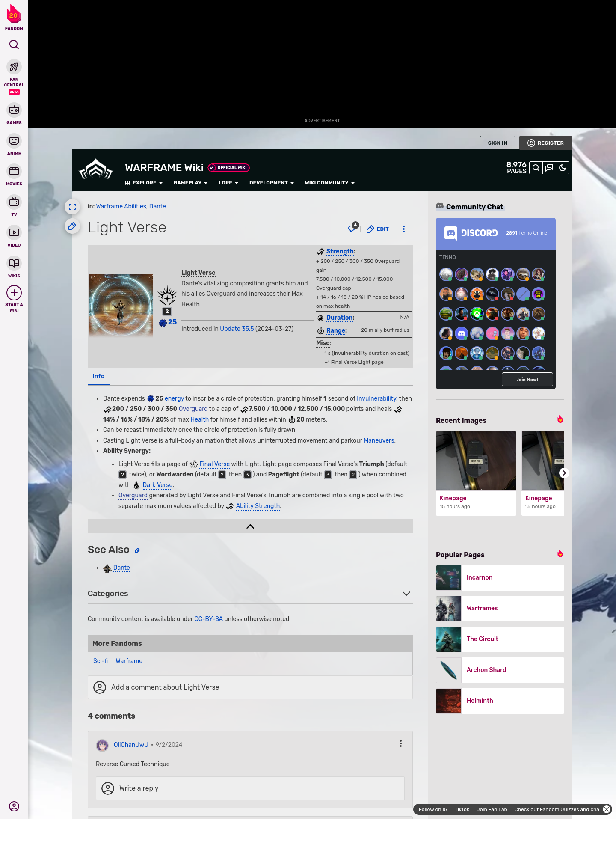
Task: Click the Write a reply field
Action: [x=250, y=788]
